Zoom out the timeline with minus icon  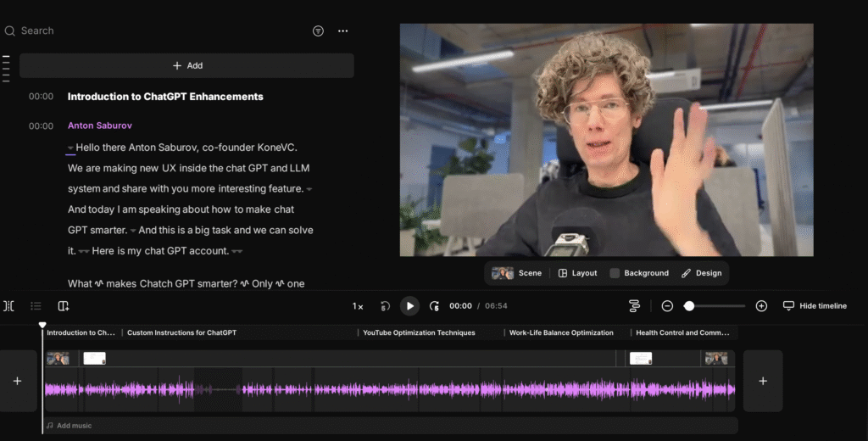point(667,306)
